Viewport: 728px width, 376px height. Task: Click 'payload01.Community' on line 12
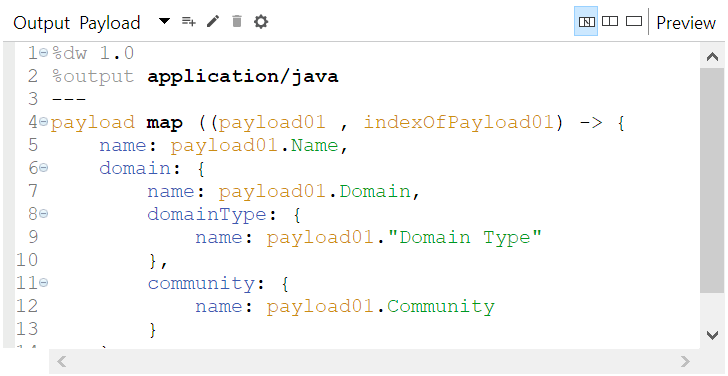point(381,306)
